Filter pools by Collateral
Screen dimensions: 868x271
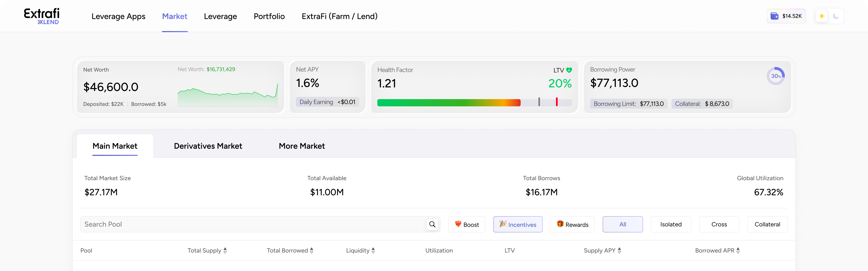click(x=767, y=224)
